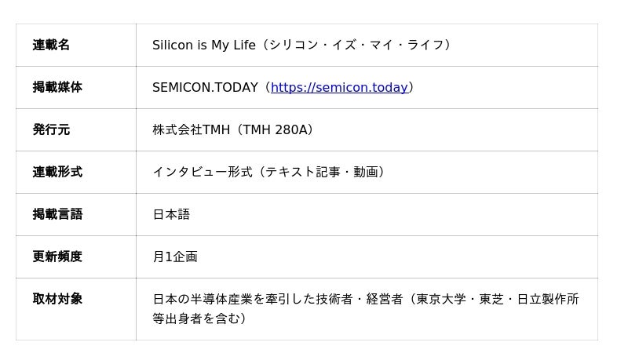Click the 発行元 row label
This screenshot has width=628, height=364.
click(x=51, y=130)
